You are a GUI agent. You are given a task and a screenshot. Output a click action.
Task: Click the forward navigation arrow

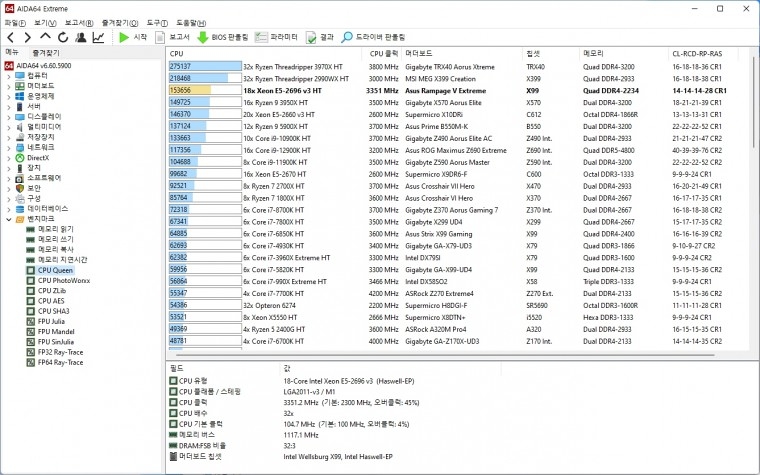(x=28, y=37)
